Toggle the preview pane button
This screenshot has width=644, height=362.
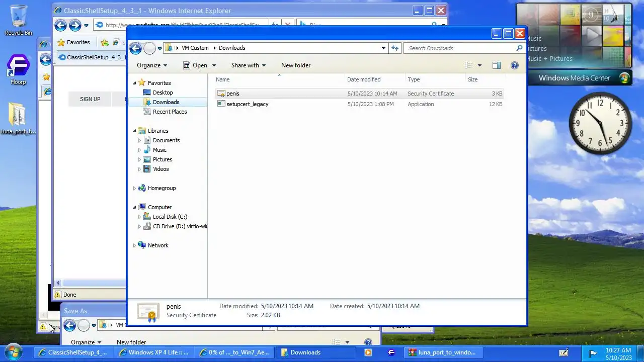[497, 65]
